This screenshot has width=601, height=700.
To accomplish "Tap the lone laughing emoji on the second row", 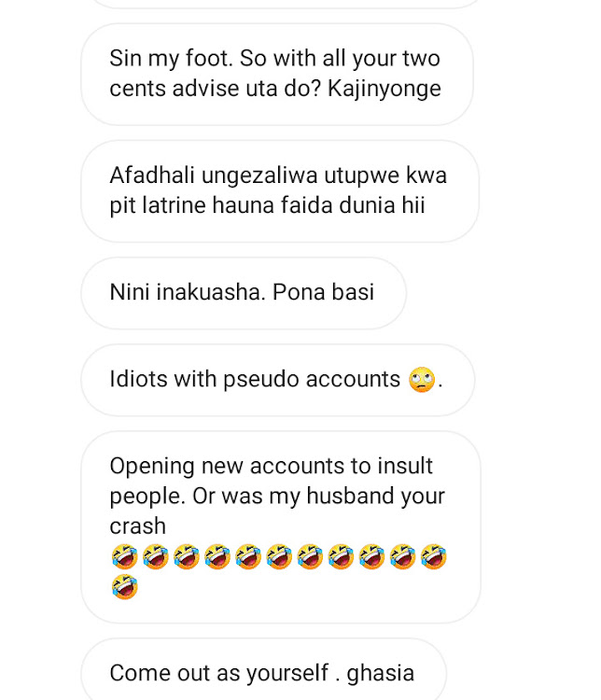I will tap(124, 587).
